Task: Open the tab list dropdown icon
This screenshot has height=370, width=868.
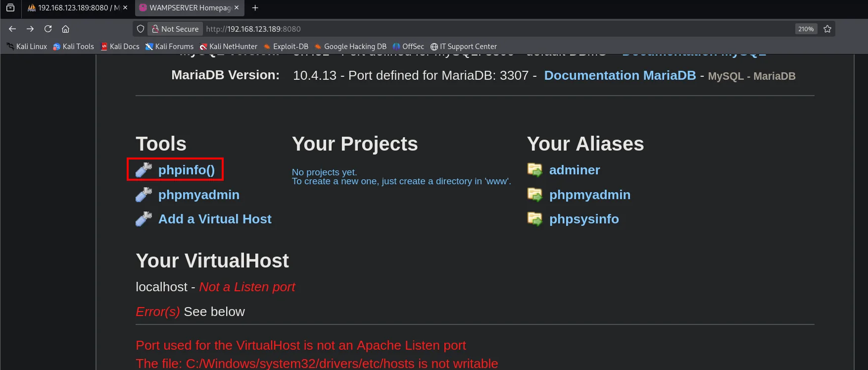Action: pyautogui.click(x=10, y=8)
